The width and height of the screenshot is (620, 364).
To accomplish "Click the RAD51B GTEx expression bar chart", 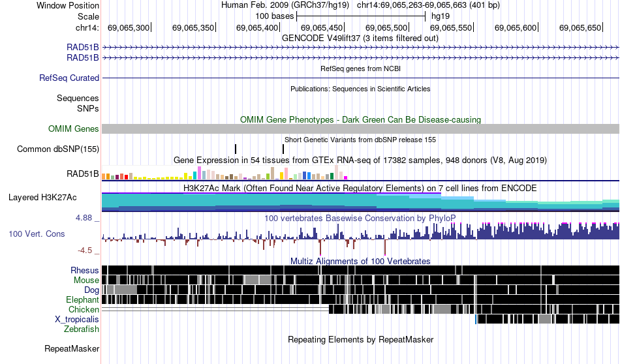I will pos(225,173).
